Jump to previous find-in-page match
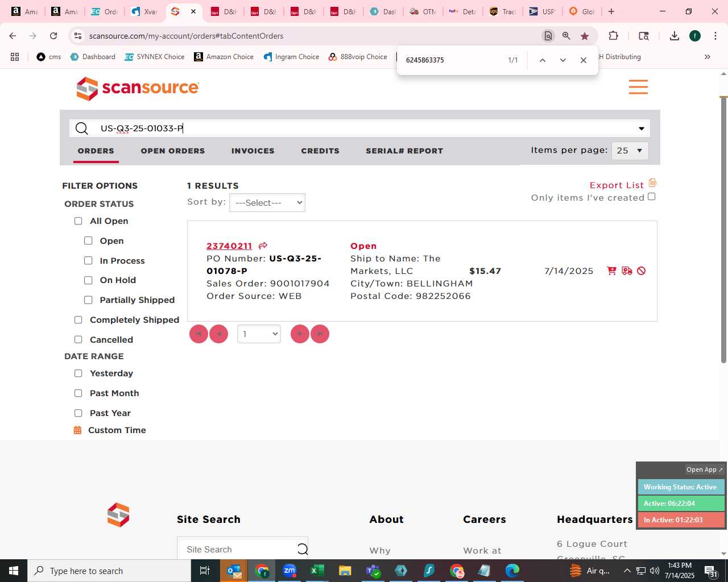This screenshot has height=582, width=728. tap(543, 60)
